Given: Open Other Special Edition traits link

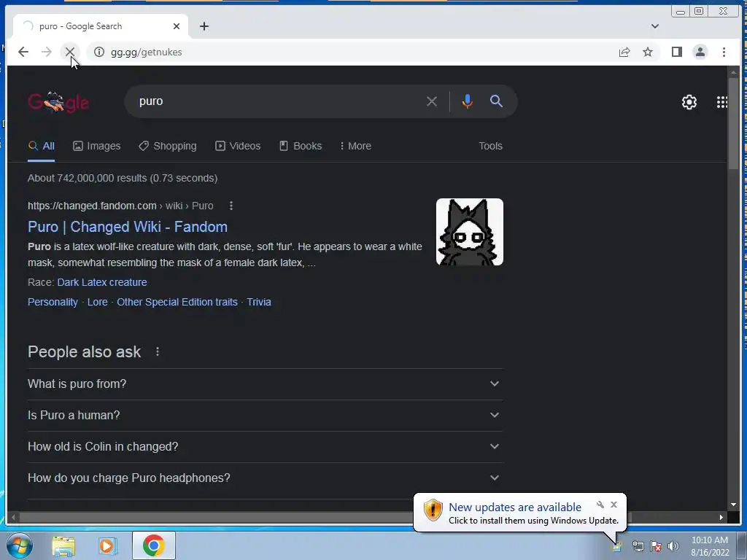Looking at the screenshot, I should [x=177, y=302].
